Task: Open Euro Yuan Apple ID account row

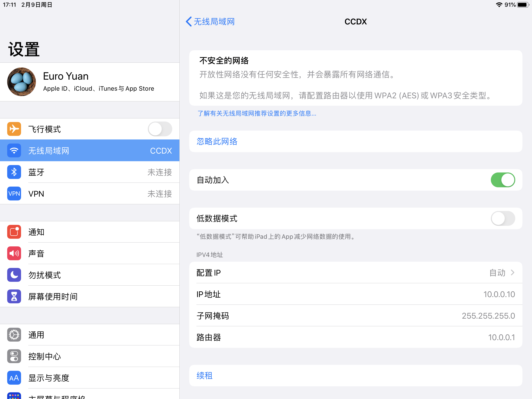Action: click(99, 82)
